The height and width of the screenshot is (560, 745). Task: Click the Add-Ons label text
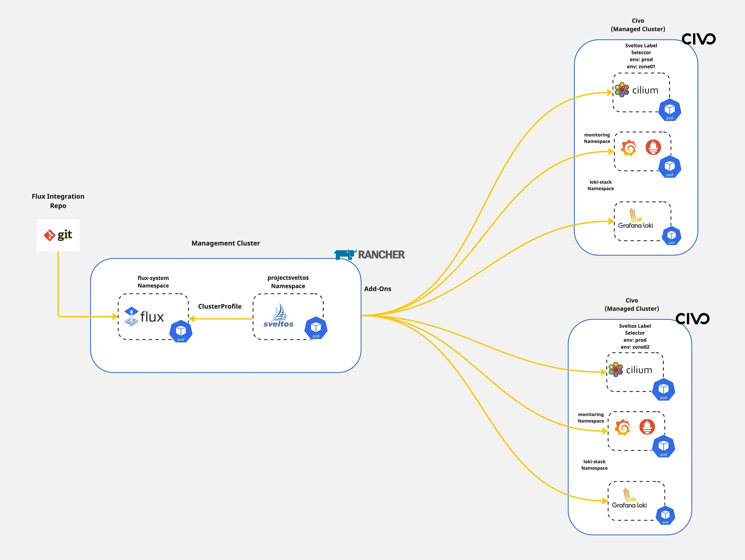click(378, 289)
